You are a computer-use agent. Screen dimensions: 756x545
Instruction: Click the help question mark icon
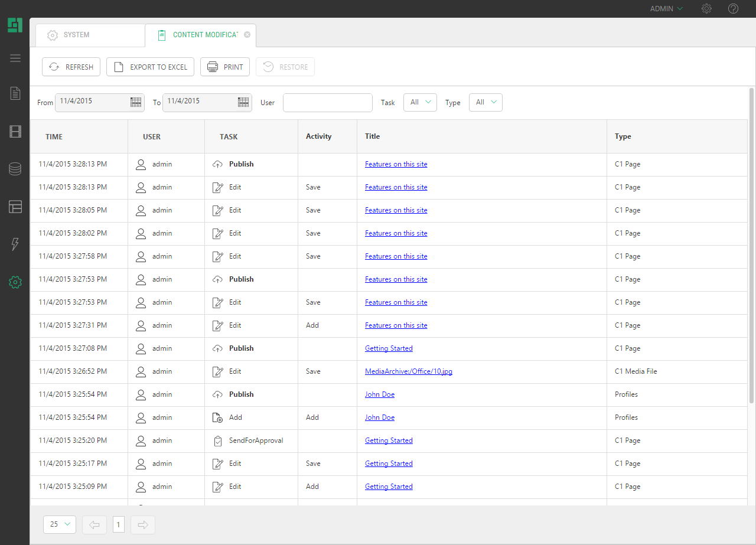point(733,9)
